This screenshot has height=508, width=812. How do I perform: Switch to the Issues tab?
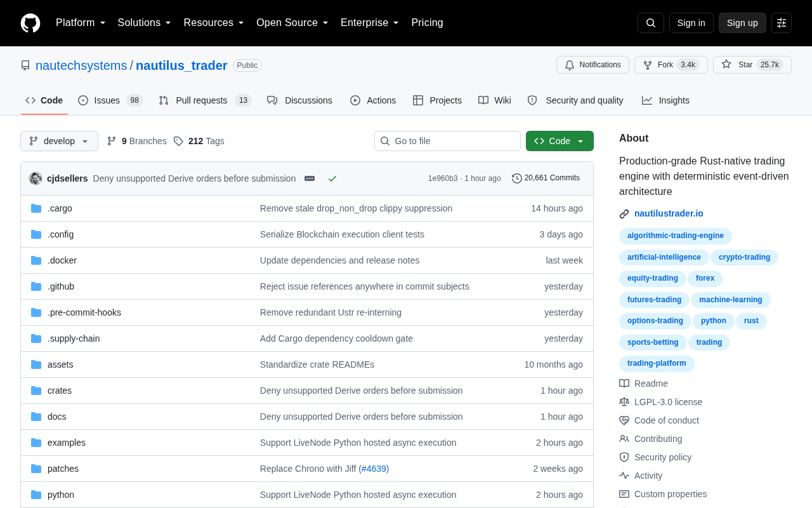[x=110, y=100]
